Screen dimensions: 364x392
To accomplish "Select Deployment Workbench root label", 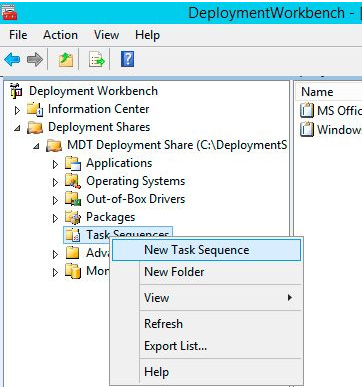I will point(93,91).
